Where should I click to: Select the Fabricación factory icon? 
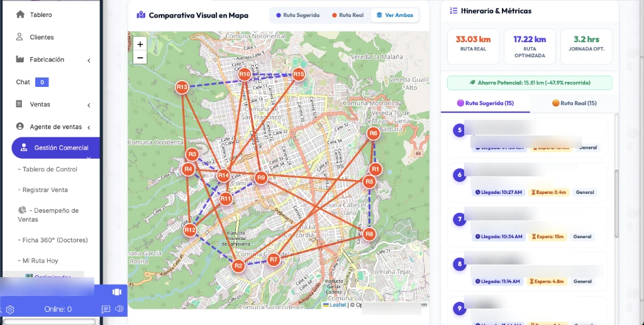point(19,59)
